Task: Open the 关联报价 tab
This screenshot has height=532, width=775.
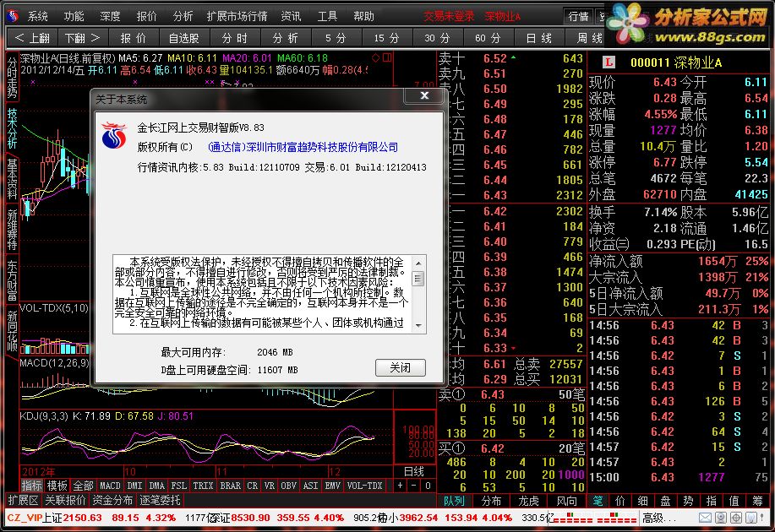Action: (65, 501)
